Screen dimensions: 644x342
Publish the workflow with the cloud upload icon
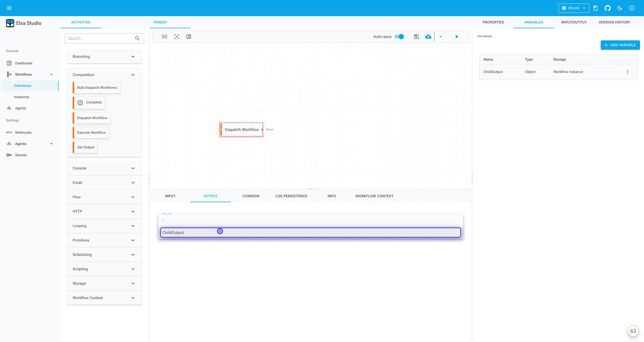click(428, 37)
